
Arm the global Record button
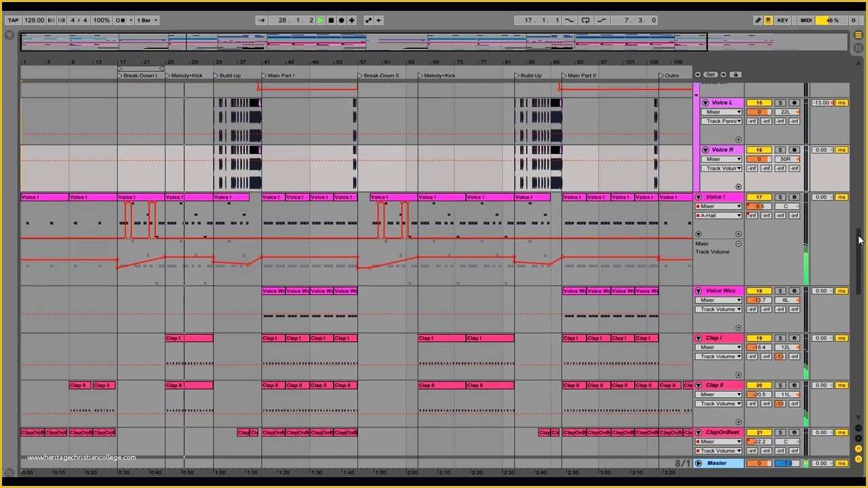tap(341, 20)
